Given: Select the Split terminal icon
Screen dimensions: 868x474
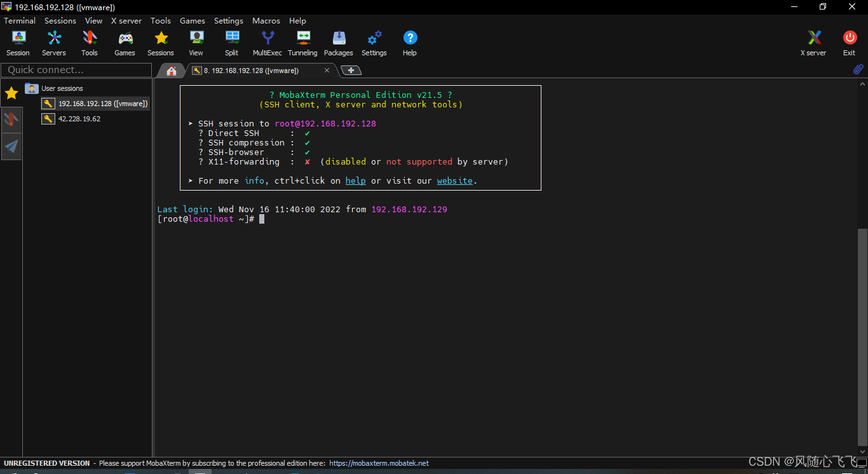Looking at the screenshot, I should (x=232, y=43).
